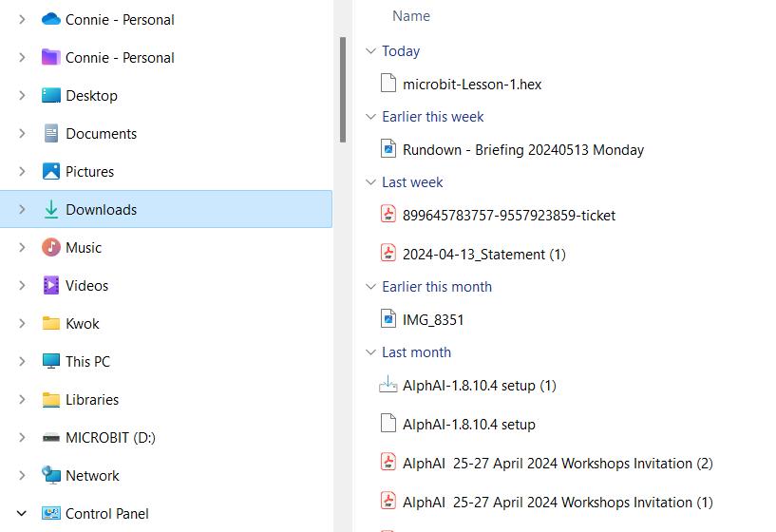
Task: Click the This PC monitor icon
Action: tap(51, 362)
